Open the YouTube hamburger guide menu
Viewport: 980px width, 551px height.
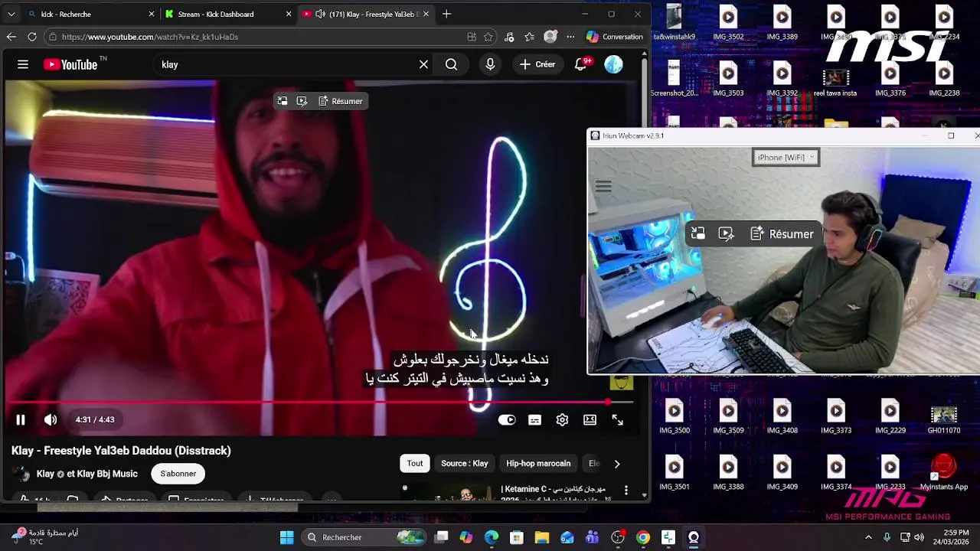pos(23,65)
